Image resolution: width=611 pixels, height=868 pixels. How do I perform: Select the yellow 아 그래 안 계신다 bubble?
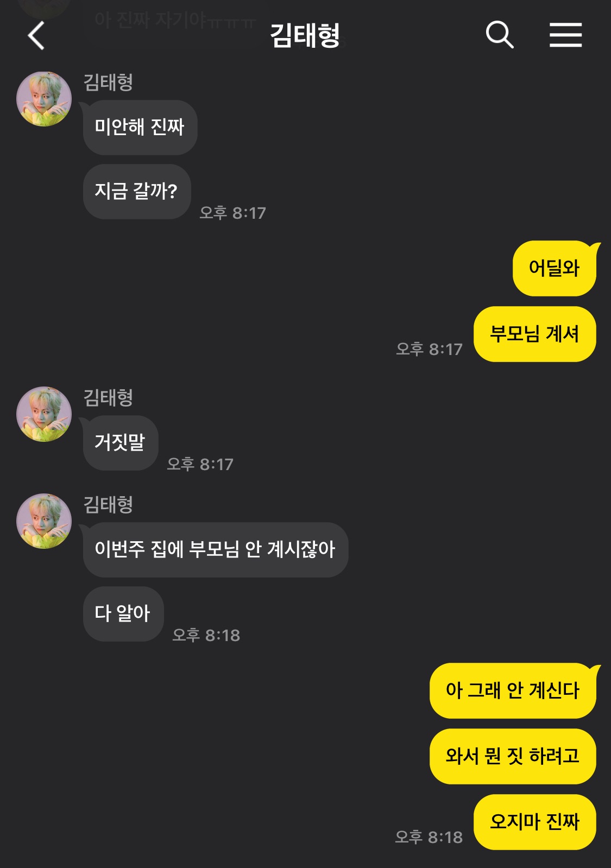click(x=513, y=690)
